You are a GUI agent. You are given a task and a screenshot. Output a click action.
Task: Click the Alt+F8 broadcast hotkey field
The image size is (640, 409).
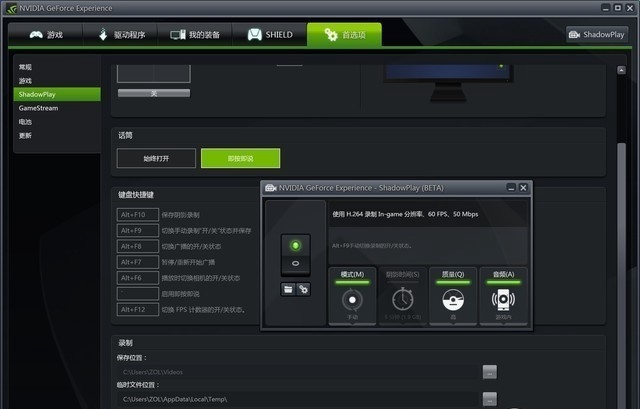point(138,246)
